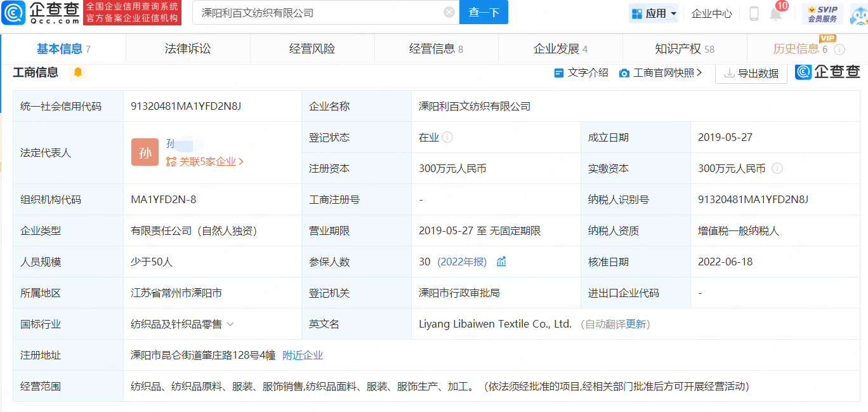Image resolution: width=868 pixels, height=412 pixels.
Task: Click 导出数据 export data button
Action: (x=751, y=73)
